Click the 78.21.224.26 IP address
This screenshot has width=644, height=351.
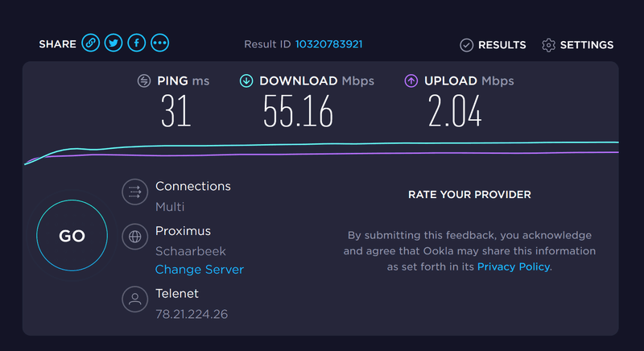tap(191, 314)
